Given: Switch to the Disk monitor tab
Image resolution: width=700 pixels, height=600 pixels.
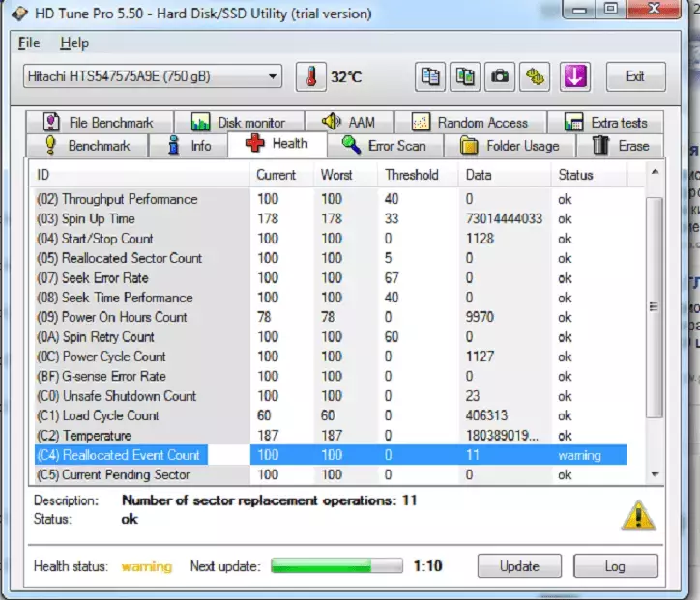Looking at the screenshot, I should [239, 122].
